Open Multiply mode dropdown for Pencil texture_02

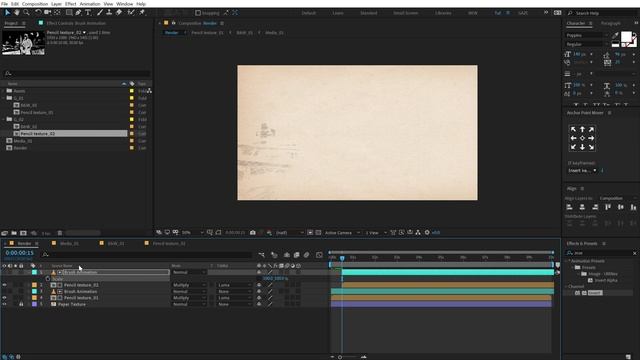(189, 285)
